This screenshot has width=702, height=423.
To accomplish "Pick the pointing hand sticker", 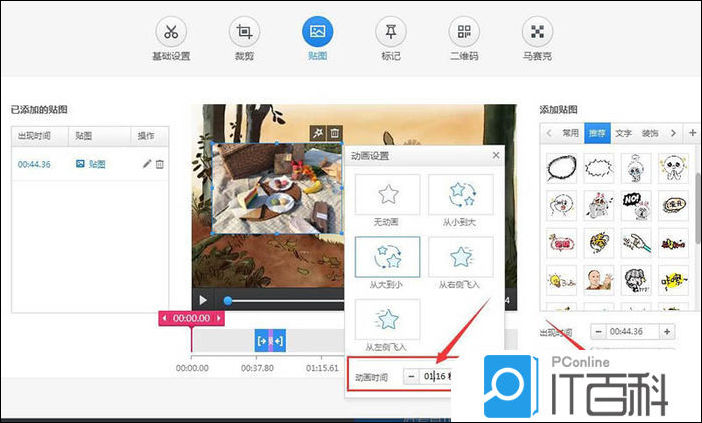I will click(x=636, y=243).
